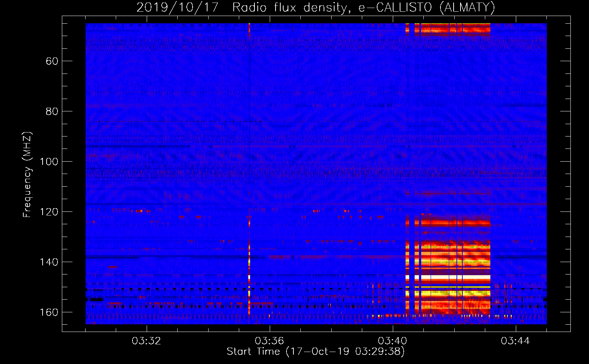589x364 pixels.
Task: Click the 'Start Time (17-Oct-19 03:29:38)' label
Action: pyautogui.click(x=316, y=352)
